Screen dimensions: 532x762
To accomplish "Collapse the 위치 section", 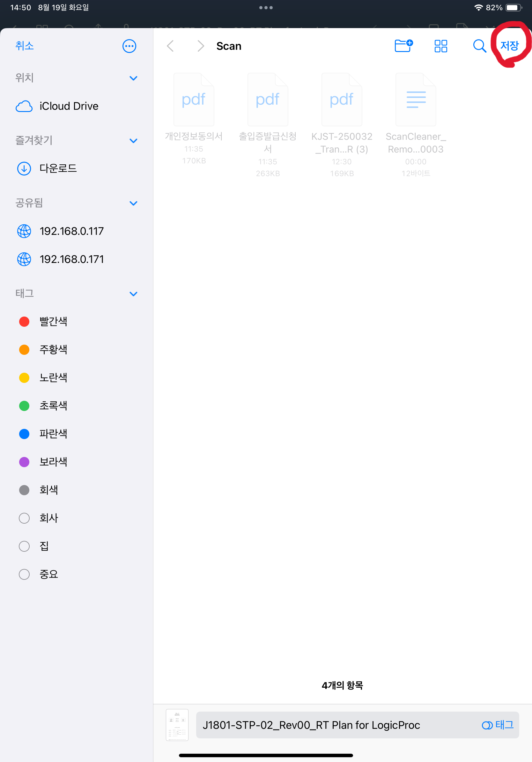I will 133,78.
